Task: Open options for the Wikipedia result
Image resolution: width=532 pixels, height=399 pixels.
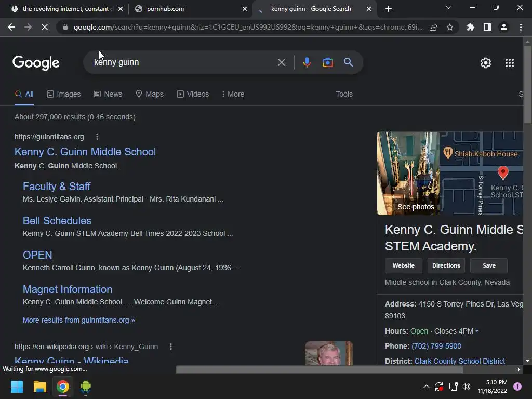Action: [170, 347]
